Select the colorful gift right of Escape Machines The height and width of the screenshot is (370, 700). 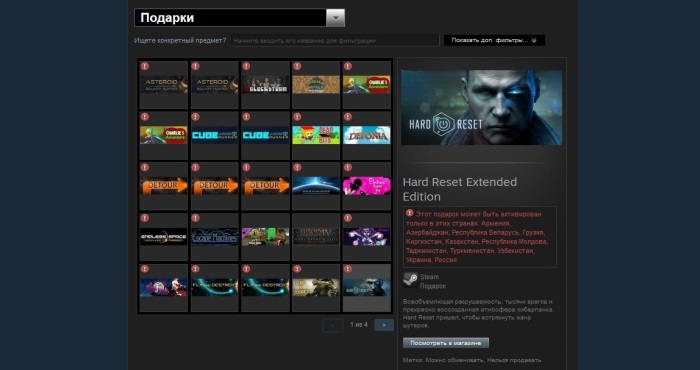point(265,237)
